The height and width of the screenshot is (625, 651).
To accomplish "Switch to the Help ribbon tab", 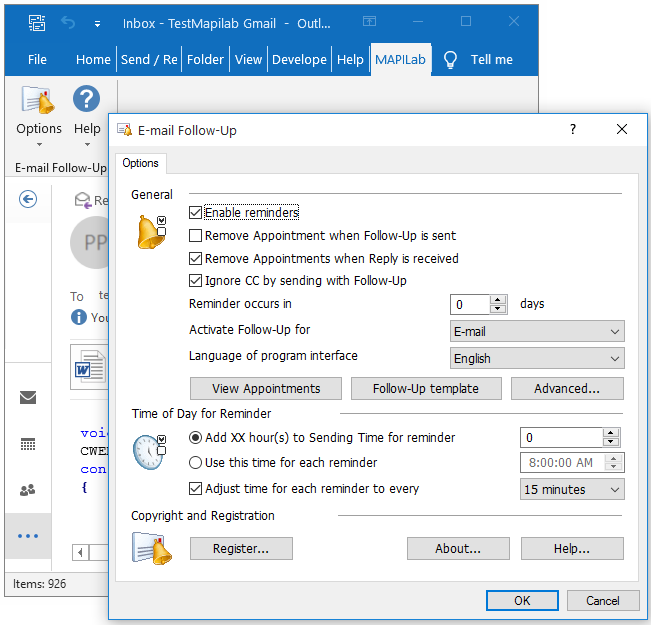I will pyautogui.click(x=350, y=60).
